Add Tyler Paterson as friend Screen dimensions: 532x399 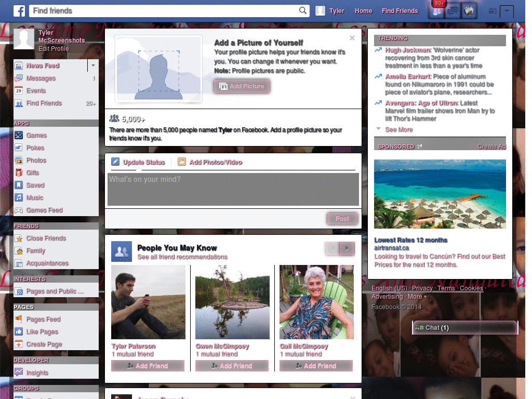(148, 366)
